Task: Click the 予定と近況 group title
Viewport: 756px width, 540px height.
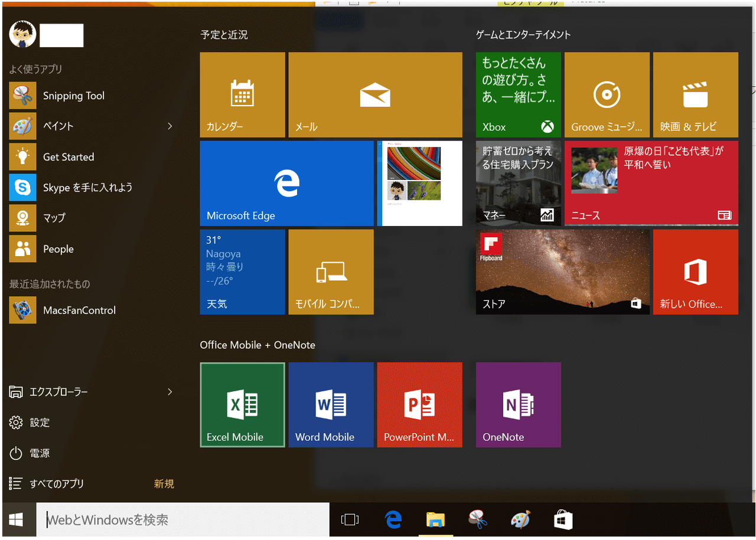Action: click(x=224, y=35)
